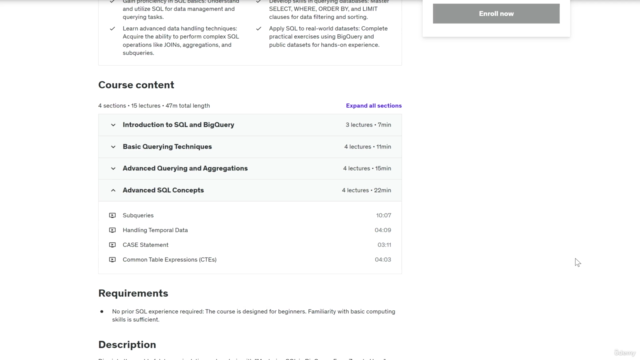Click the Description heading
Screen dimensions: 640x360
[127, 345]
